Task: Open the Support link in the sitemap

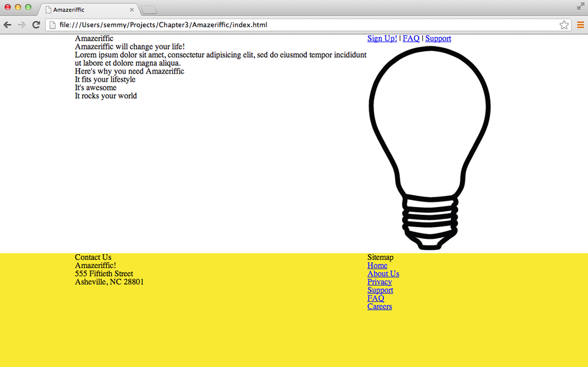Action: pyautogui.click(x=380, y=290)
